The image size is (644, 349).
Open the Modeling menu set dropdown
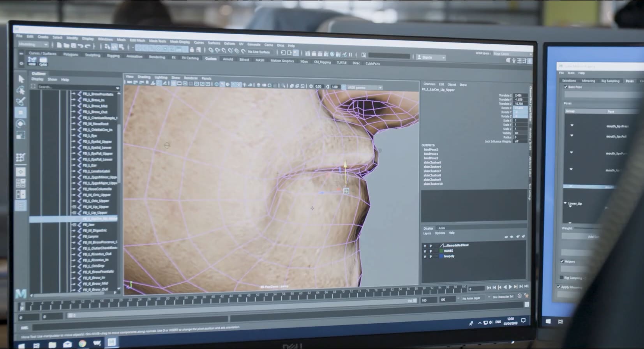[x=33, y=44]
